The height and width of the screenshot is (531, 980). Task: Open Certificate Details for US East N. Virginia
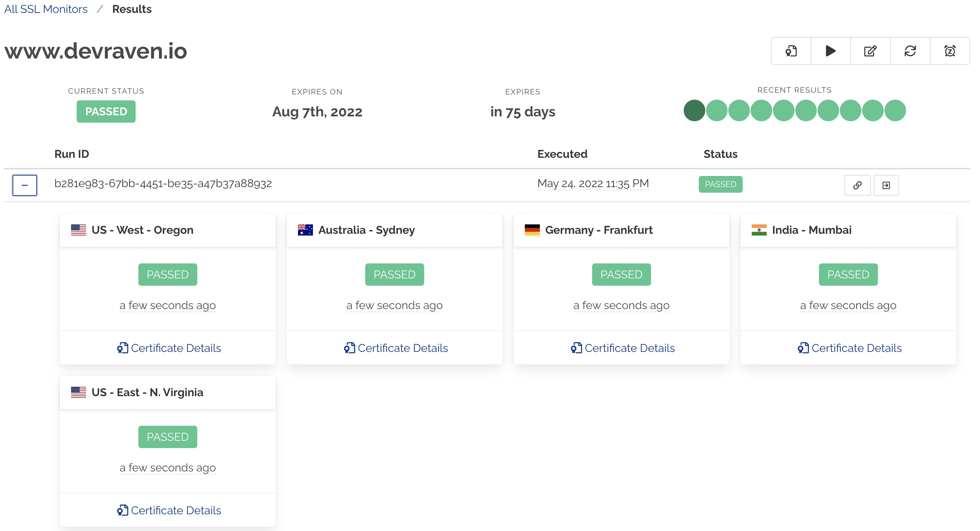pos(169,510)
